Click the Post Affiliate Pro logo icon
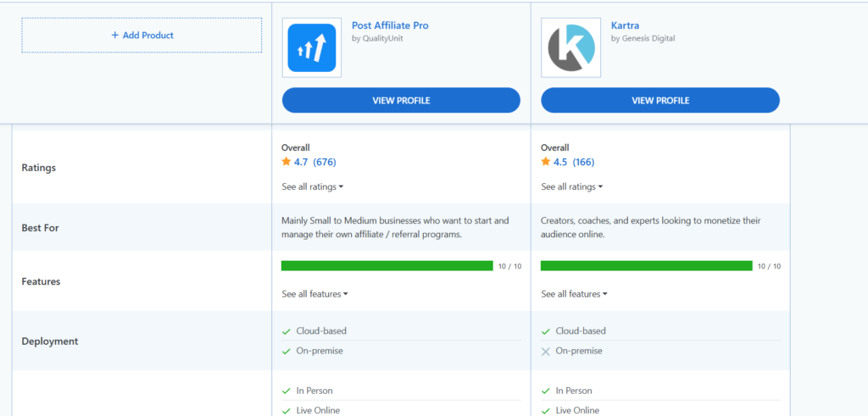This screenshot has height=416, width=868. pos(311,48)
